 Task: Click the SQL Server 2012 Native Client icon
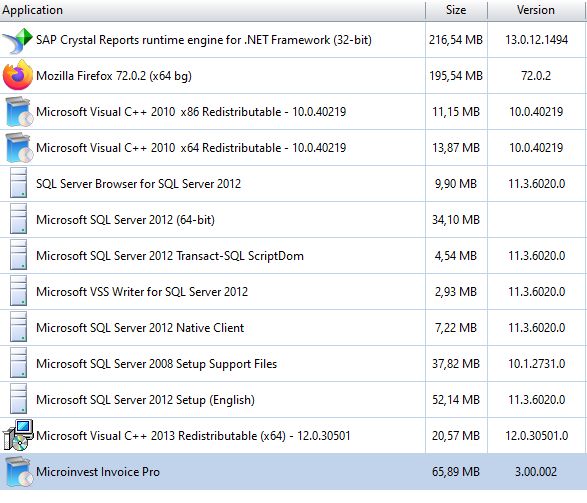coord(18,327)
